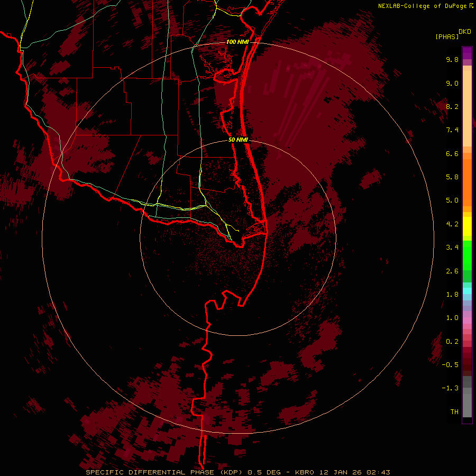Click the 12 JAN 26 date text

(x=341, y=472)
